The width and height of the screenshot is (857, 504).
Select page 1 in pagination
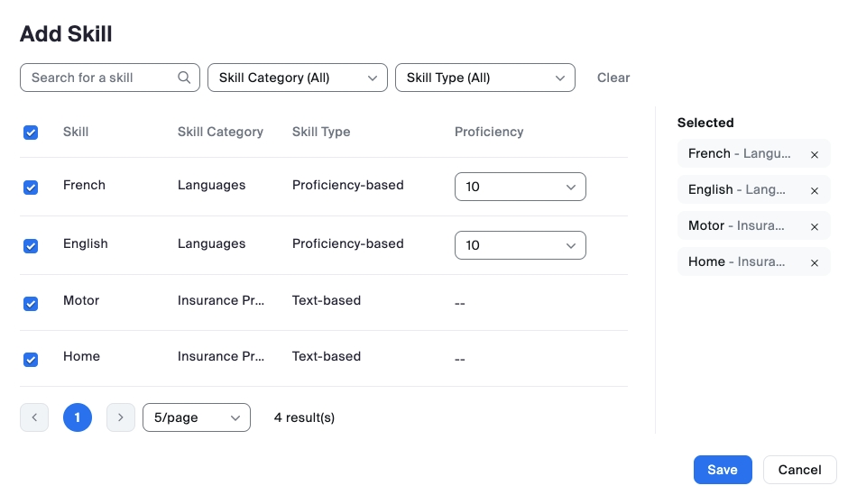click(x=78, y=417)
